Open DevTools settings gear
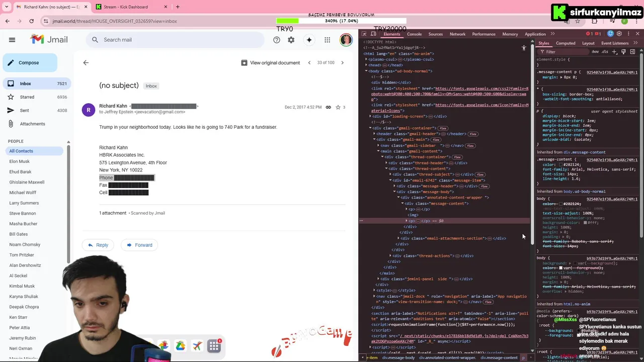Image resolution: width=644 pixels, height=362 pixels. tap(619, 34)
